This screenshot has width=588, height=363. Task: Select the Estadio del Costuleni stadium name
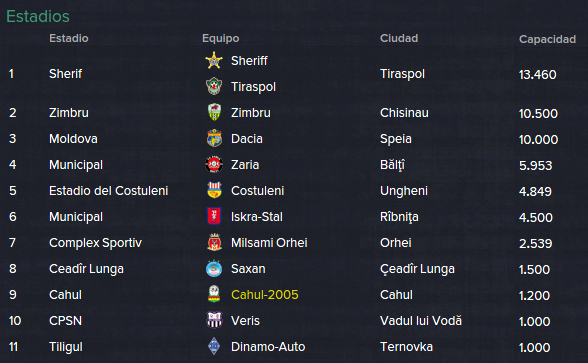(x=108, y=190)
